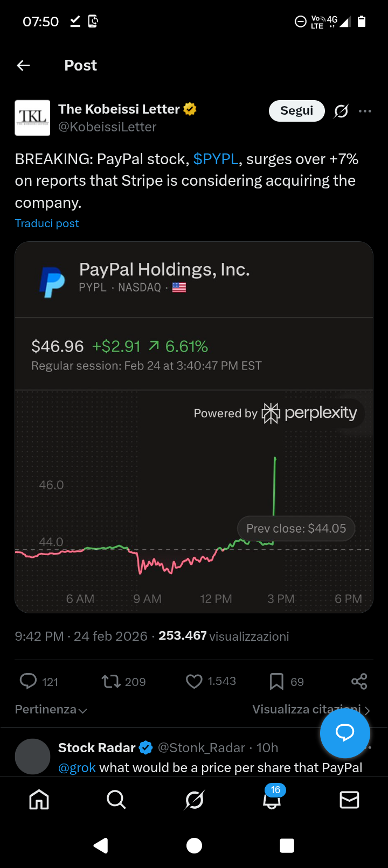Tap the share icon on the post
Image resolution: width=388 pixels, height=868 pixels.
pos(359,681)
